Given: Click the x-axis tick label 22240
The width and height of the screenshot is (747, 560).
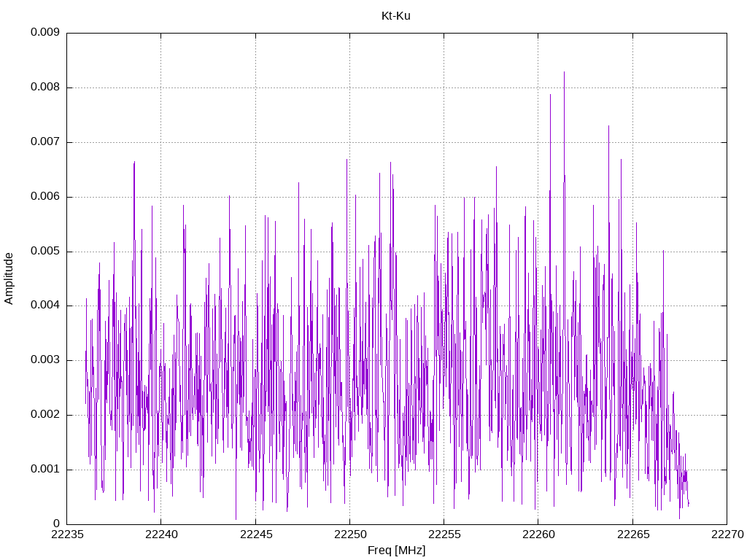Looking at the screenshot, I should pos(161,534).
